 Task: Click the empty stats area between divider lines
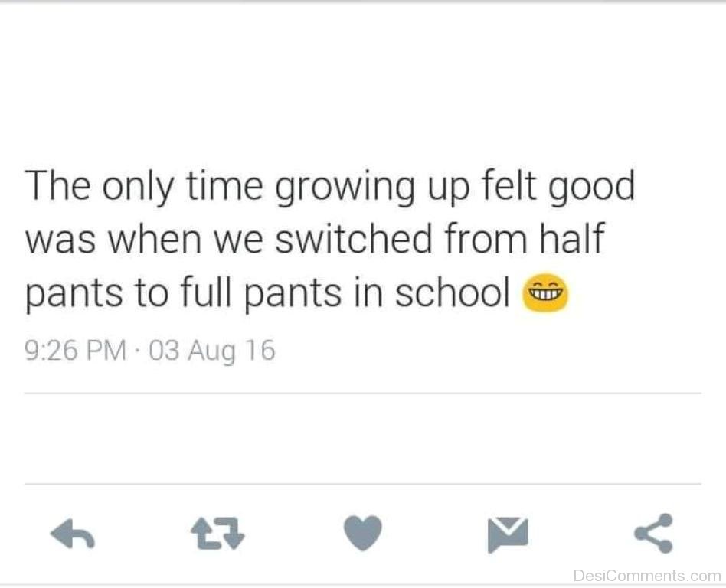[x=363, y=439]
